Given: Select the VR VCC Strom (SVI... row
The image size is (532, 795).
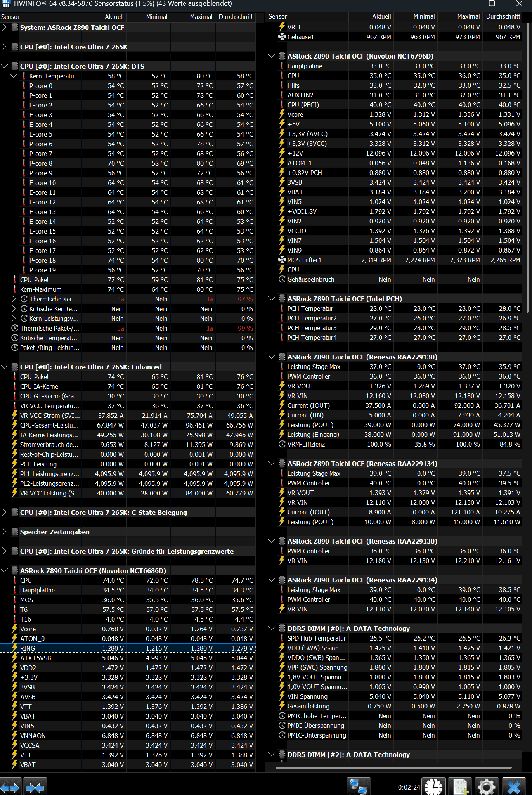Looking at the screenshot, I should pos(128,416).
